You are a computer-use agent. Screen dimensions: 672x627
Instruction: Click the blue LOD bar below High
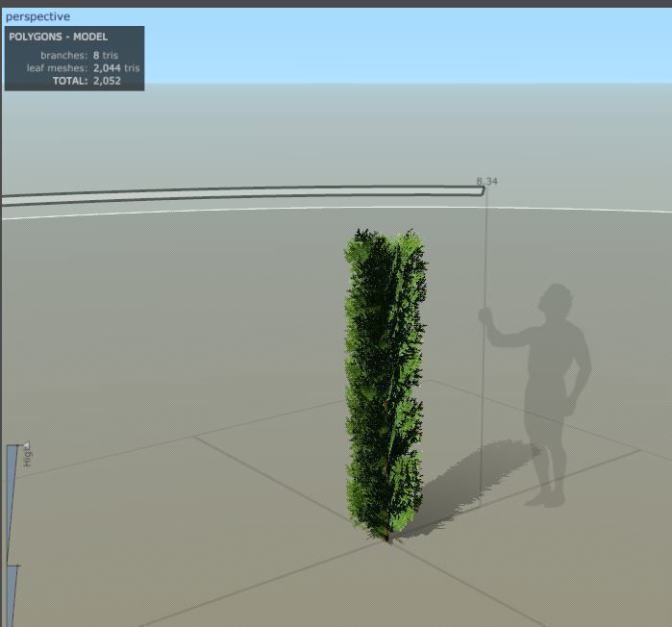tap(11, 595)
